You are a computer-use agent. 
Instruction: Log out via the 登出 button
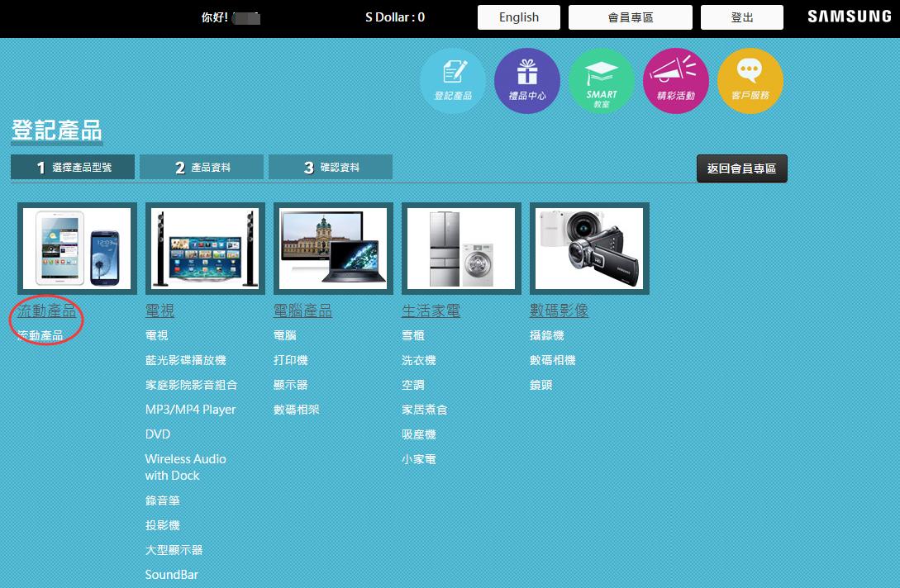(741, 17)
